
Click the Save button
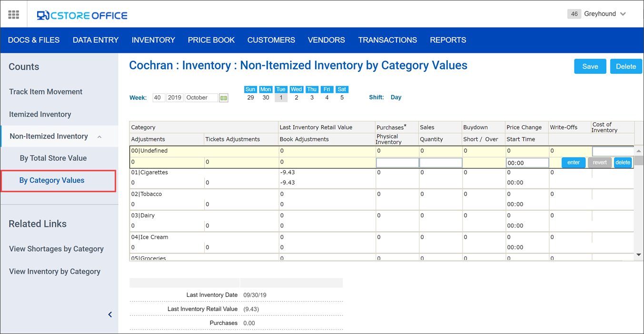(590, 67)
